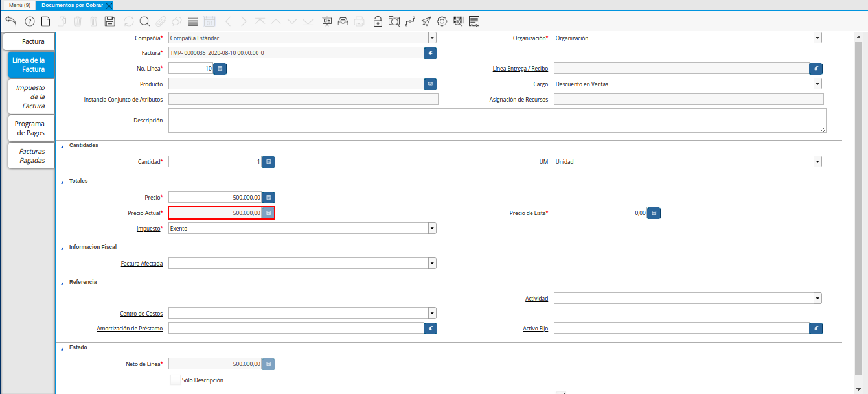Open the search magnifier icon
The width and height of the screenshot is (868, 394).
point(144,21)
